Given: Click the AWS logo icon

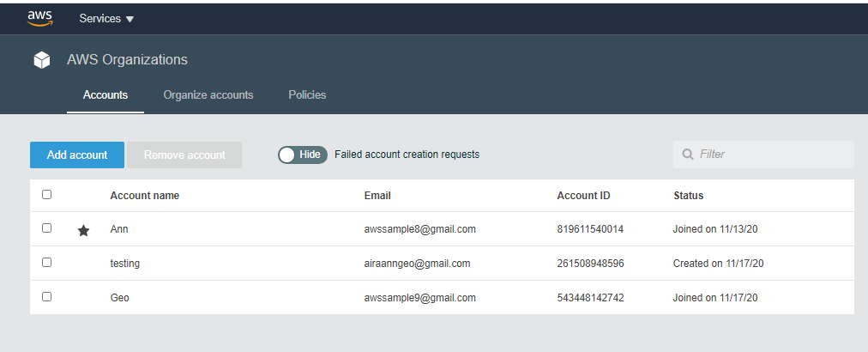Looking at the screenshot, I should point(40,18).
